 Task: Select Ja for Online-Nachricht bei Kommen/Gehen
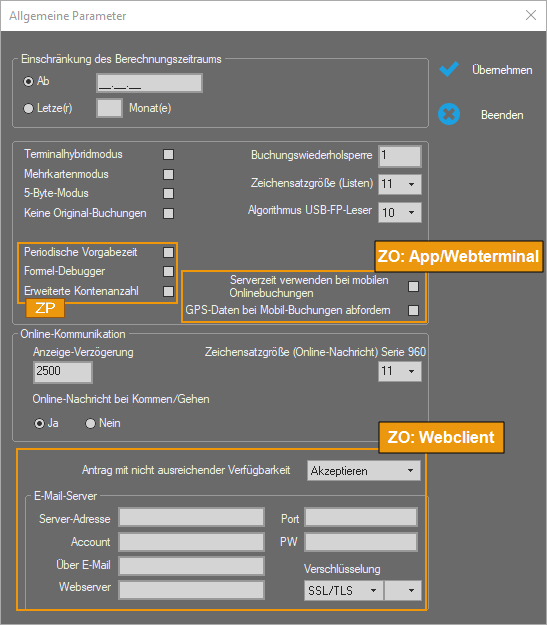[x=39, y=423]
